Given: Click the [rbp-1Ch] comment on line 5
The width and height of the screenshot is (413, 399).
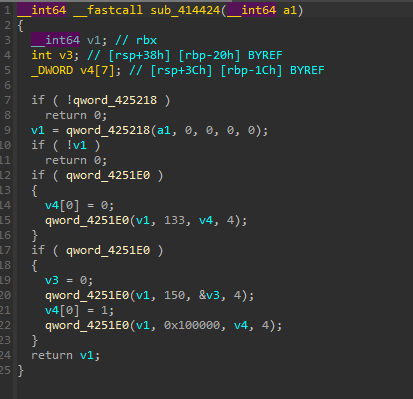Looking at the screenshot, I should 251,70.
